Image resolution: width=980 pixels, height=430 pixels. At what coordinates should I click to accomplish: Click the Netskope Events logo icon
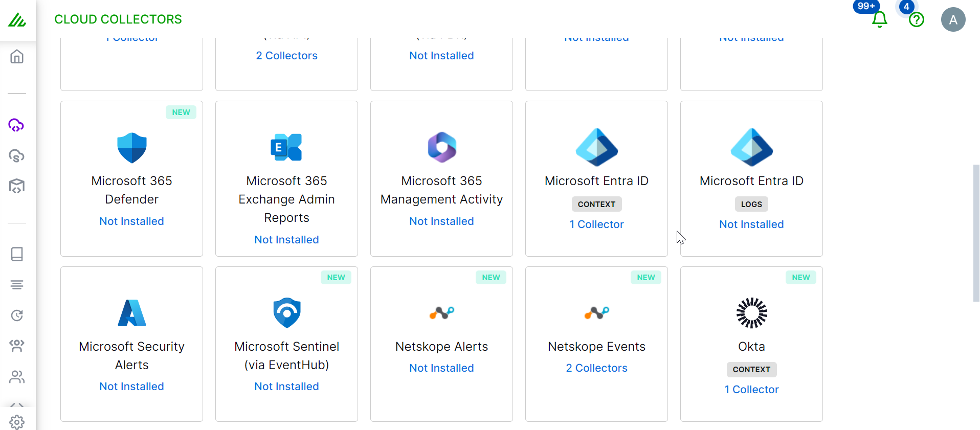pyautogui.click(x=597, y=312)
